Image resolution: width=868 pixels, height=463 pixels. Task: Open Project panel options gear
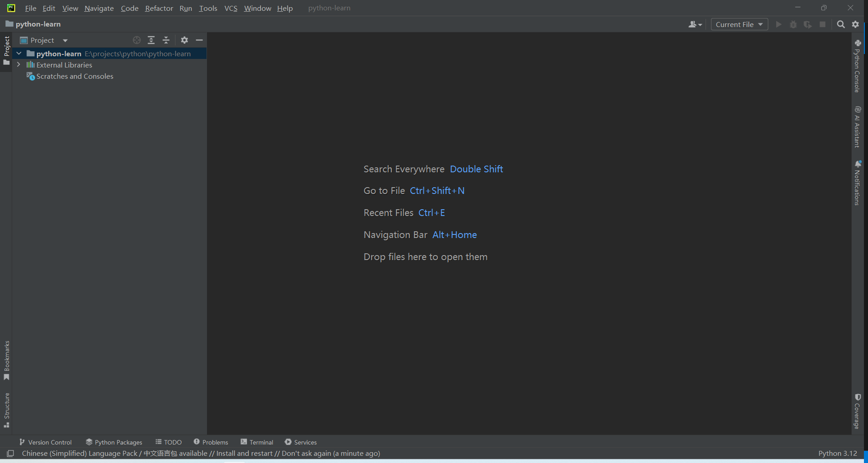184,40
